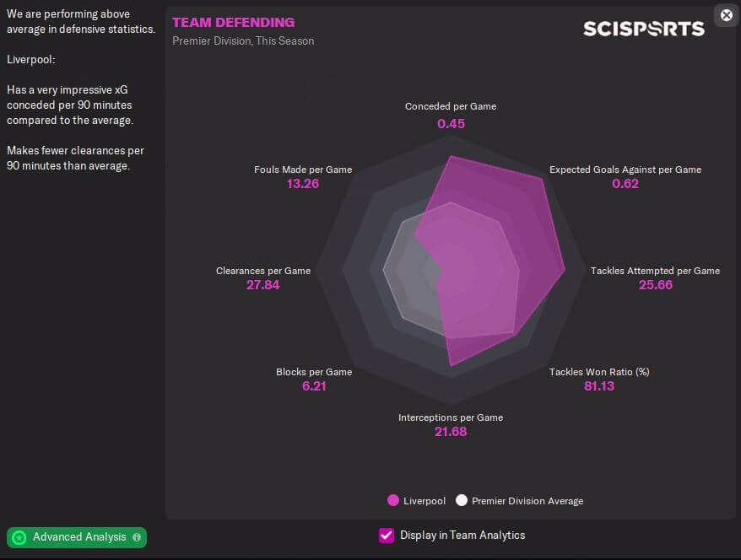This screenshot has height=560, width=741.
Task: Click the 81.13 tackles won value
Action: [x=599, y=386]
